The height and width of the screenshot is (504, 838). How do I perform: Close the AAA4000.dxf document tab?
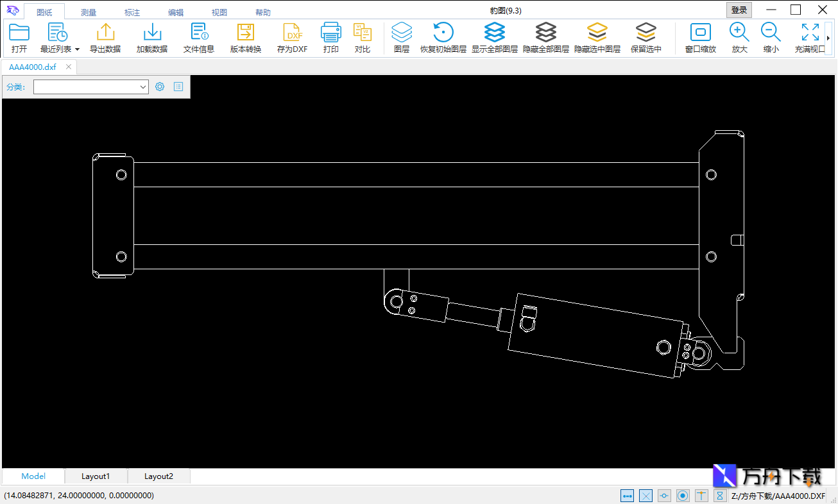coord(69,67)
